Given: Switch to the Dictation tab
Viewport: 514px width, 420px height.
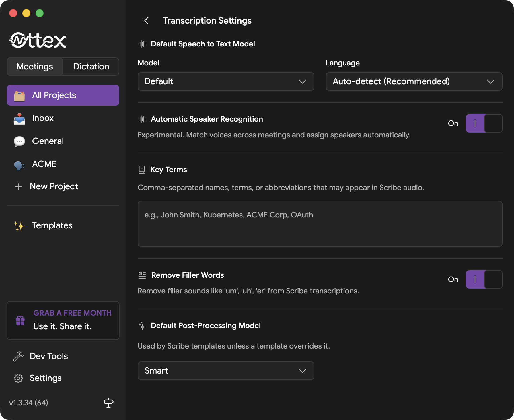Looking at the screenshot, I should coord(91,67).
